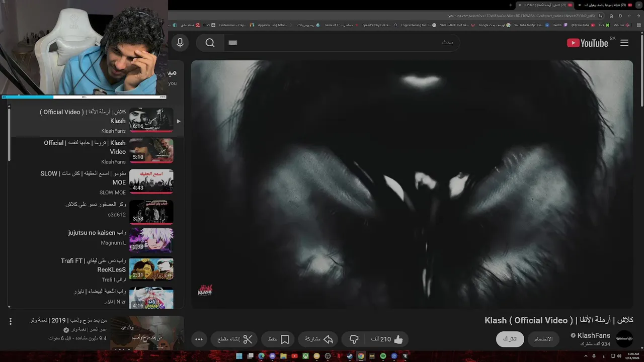Click the YouTube search magnifier button

click(x=210, y=43)
